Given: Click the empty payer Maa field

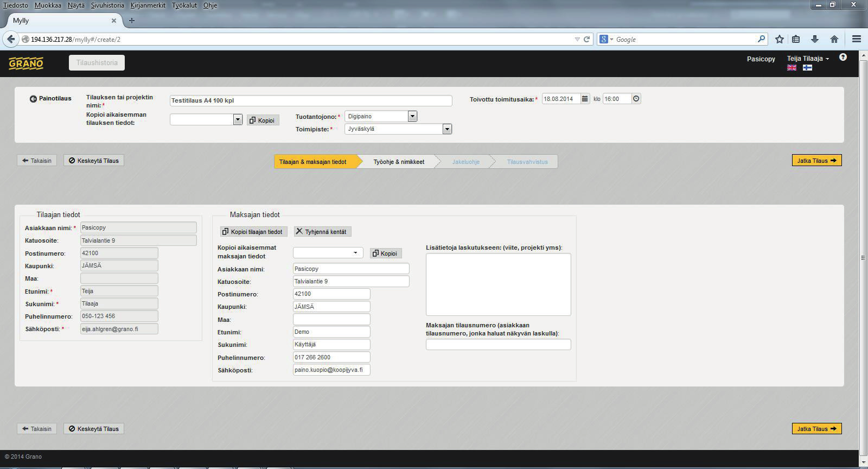Looking at the screenshot, I should [x=331, y=320].
